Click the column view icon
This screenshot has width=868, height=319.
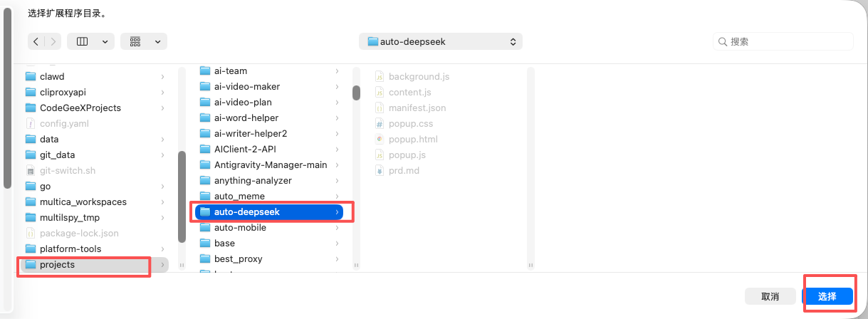(x=82, y=42)
